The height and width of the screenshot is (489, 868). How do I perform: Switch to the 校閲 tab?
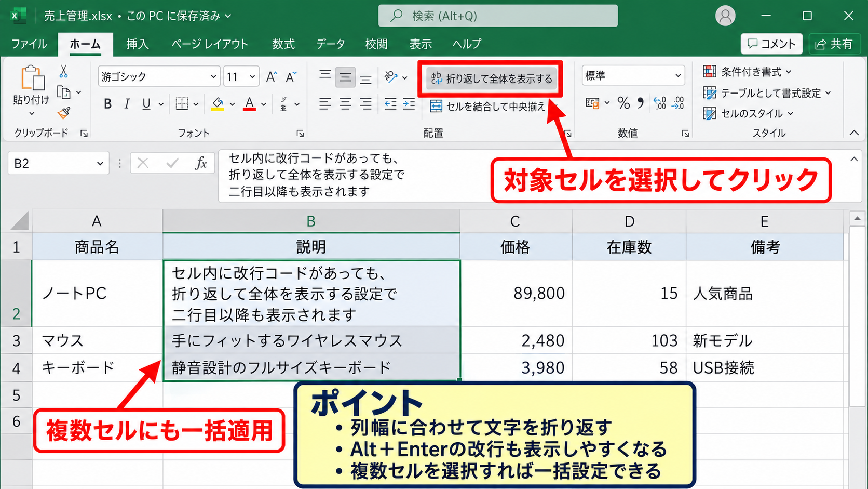[x=376, y=44]
